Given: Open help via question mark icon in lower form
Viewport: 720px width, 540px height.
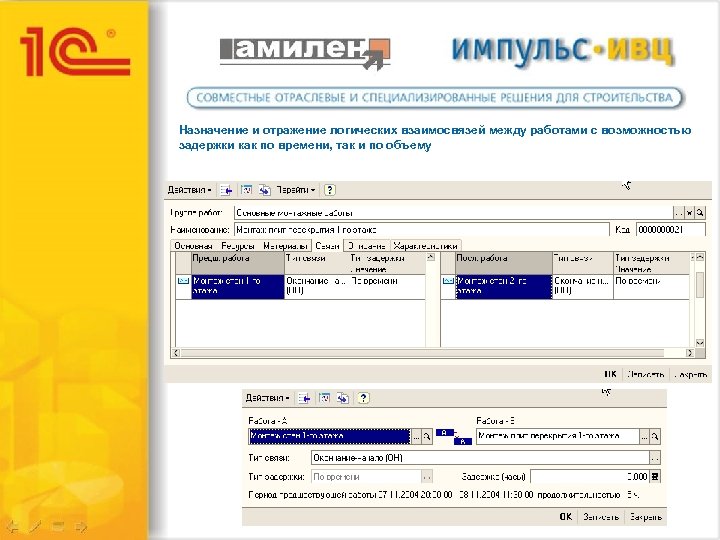Looking at the screenshot, I should point(363,398).
